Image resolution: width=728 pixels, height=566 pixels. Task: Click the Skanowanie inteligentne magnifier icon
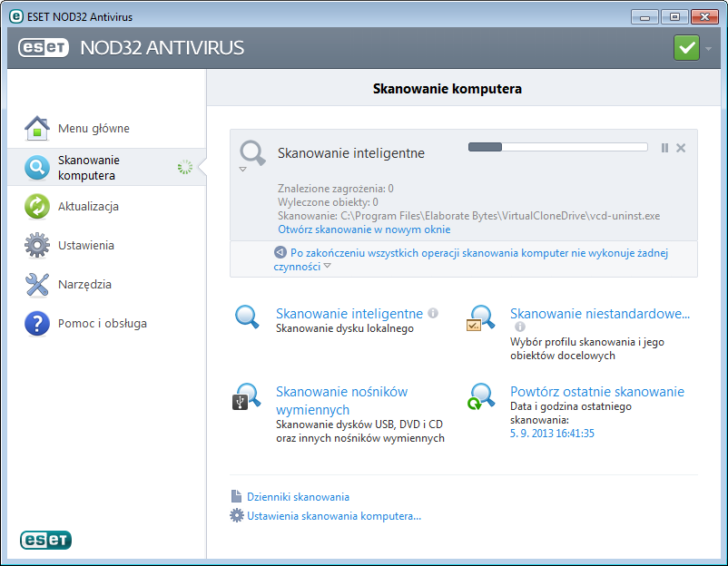(247, 317)
